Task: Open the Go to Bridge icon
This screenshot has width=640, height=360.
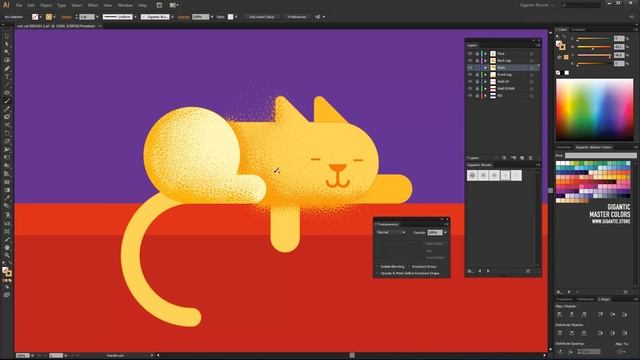Action: click(159, 5)
